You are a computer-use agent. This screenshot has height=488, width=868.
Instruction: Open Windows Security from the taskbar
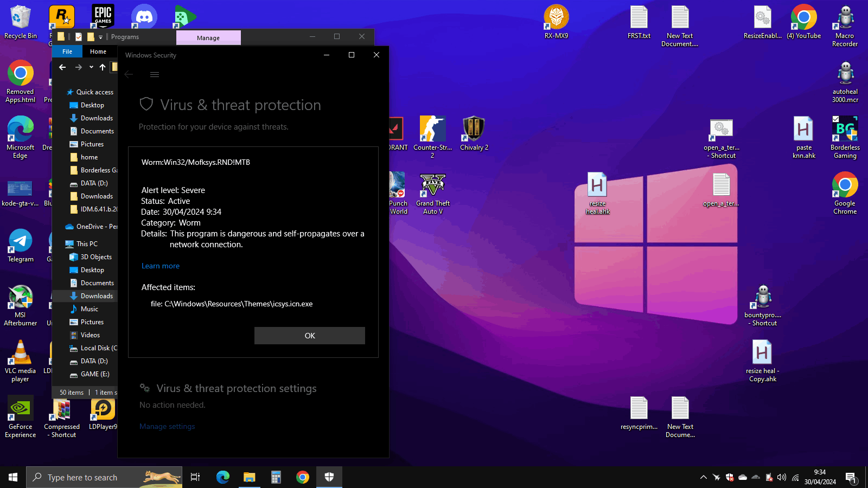[329, 477]
